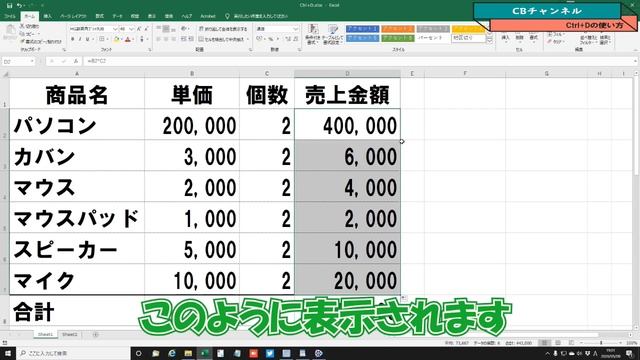Open the File tab
Screen dimensions: 640x360
(x=9, y=16)
